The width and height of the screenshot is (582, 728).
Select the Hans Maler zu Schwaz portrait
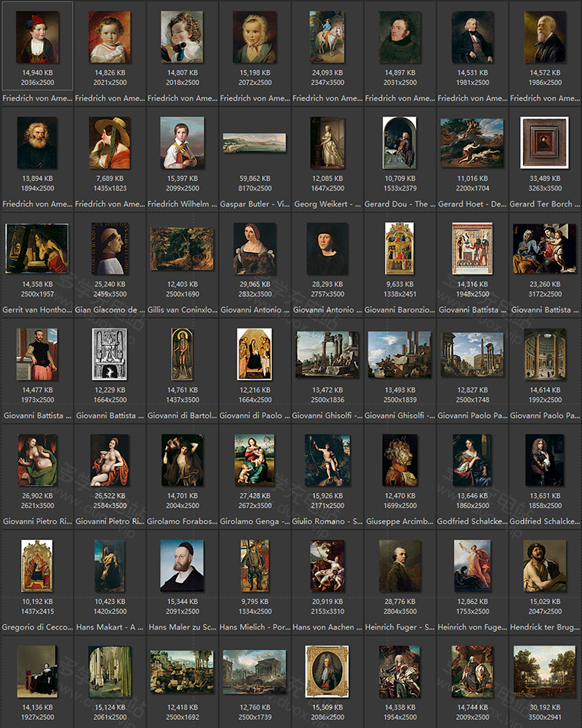[182, 566]
